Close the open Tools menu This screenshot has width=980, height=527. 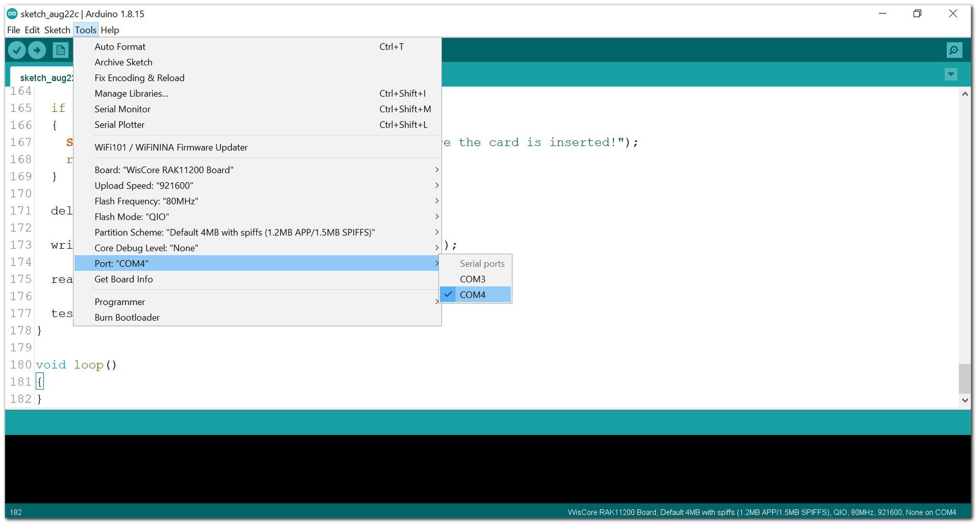[x=86, y=30]
